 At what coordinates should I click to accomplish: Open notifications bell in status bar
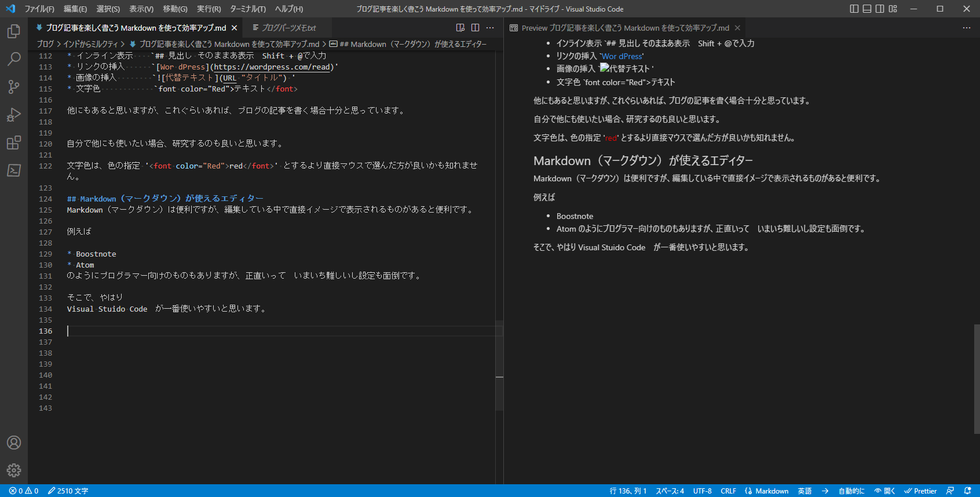[x=967, y=491]
